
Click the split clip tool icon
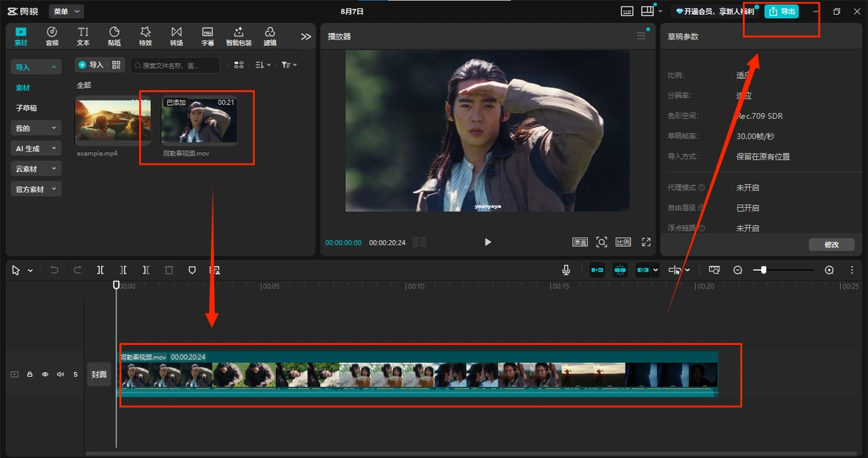100,270
